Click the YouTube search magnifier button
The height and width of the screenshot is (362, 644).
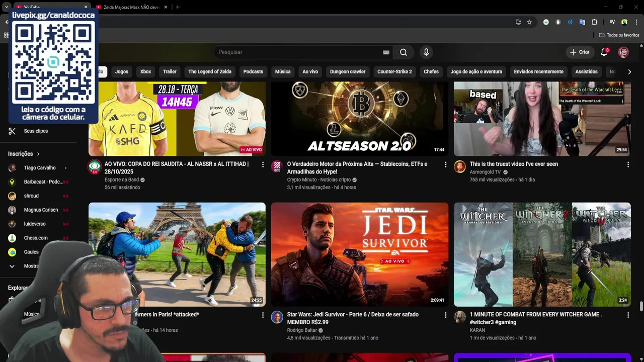click(404, 52)
